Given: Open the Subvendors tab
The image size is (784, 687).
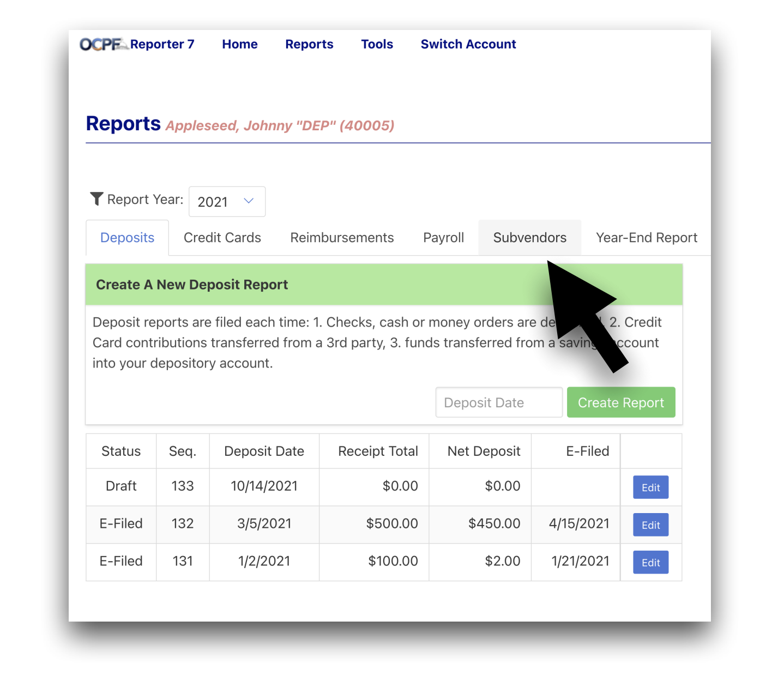Looking at the screenshot, I should coord(529,237).
